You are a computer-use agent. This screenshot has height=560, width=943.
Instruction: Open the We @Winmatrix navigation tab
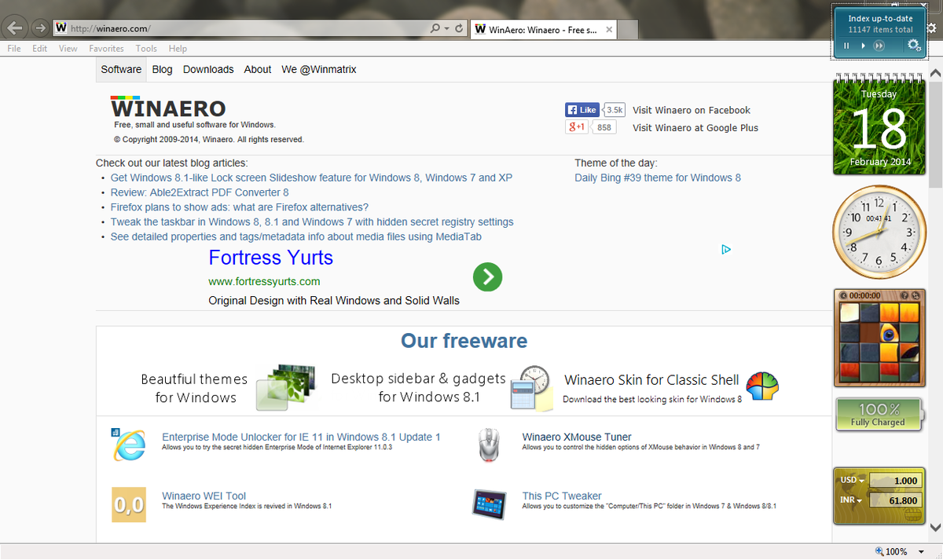click(319, 69)
